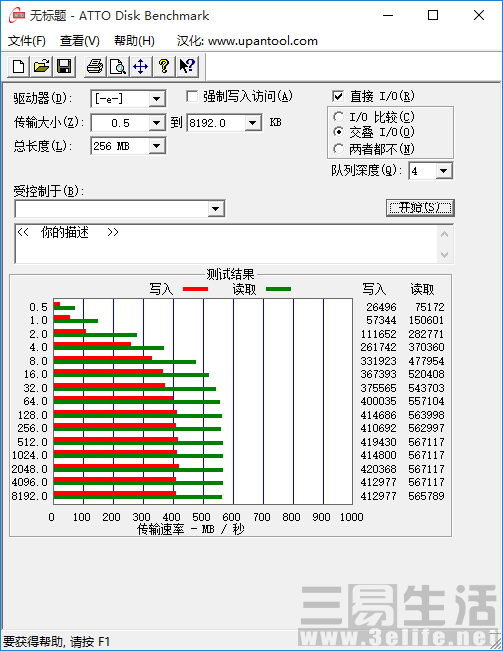The width and height of the screenshot is (503, 651).
Task: Click in the 你的描述 text box
Action: 226,244
